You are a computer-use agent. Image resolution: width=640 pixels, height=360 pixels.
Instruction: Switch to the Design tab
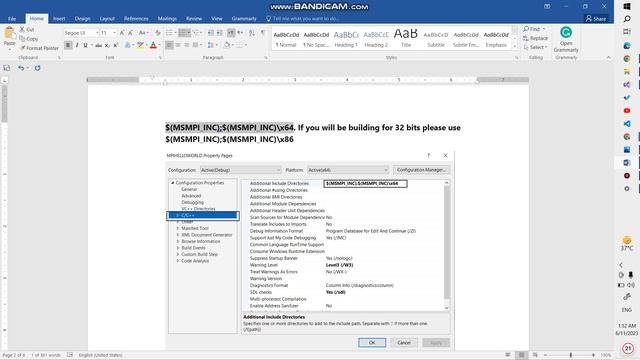pyautogui.click(x=82, y=18)
